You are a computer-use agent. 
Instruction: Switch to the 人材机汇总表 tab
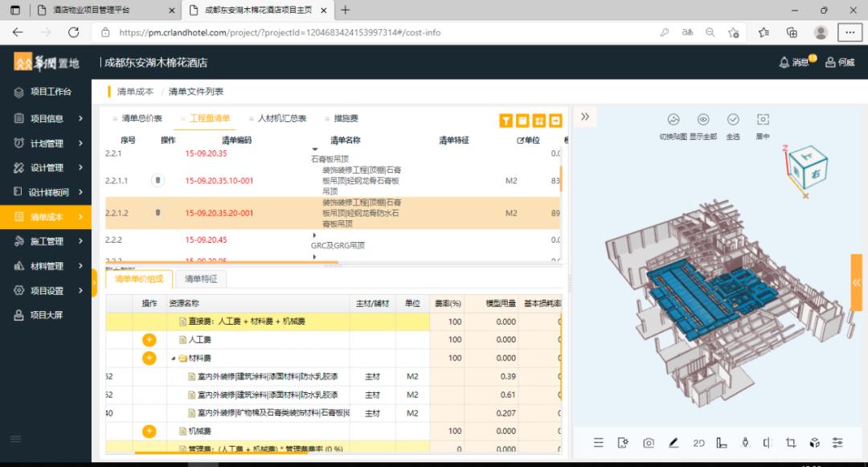coord(280,117)
